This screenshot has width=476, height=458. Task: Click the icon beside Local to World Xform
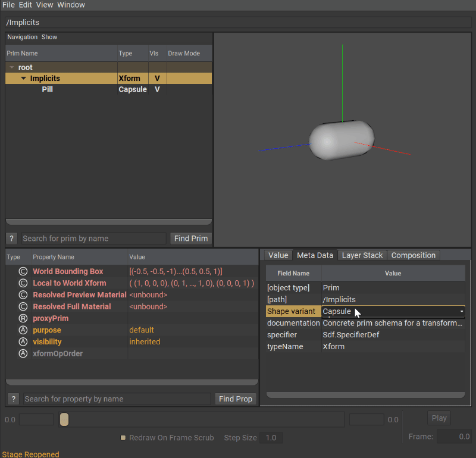23,283
